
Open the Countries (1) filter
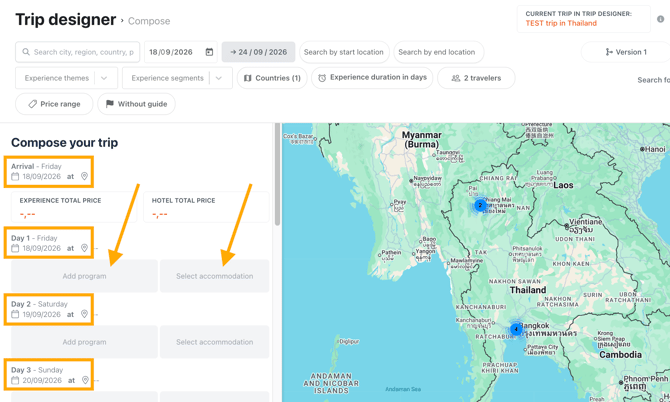[272, 78]
